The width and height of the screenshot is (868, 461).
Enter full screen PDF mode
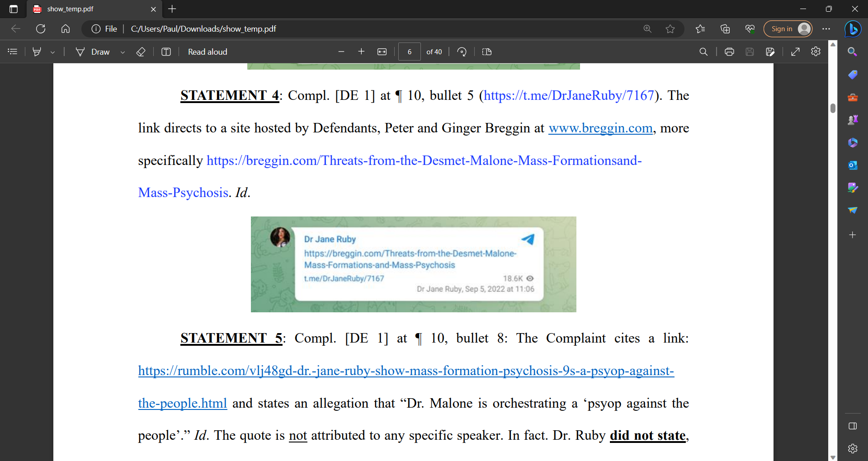pos(795,52)
